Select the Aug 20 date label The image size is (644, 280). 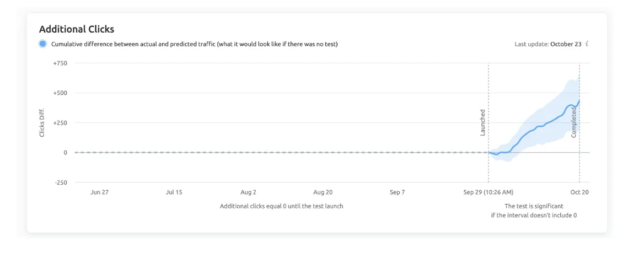coord(323,192)
